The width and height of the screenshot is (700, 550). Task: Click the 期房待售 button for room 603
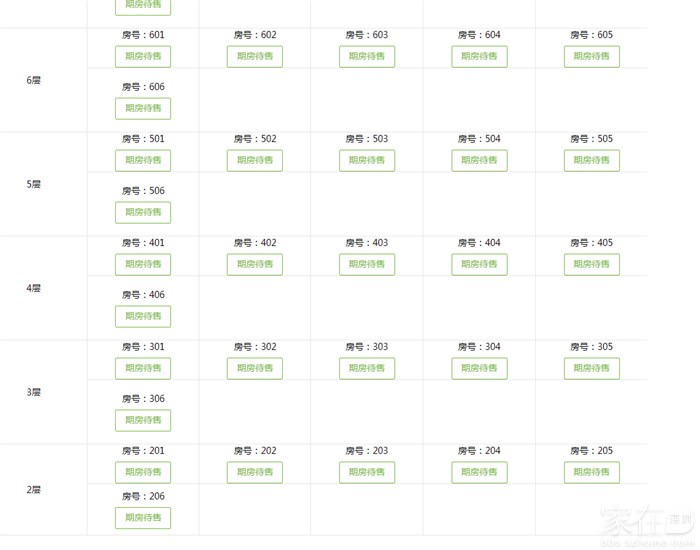367,57
